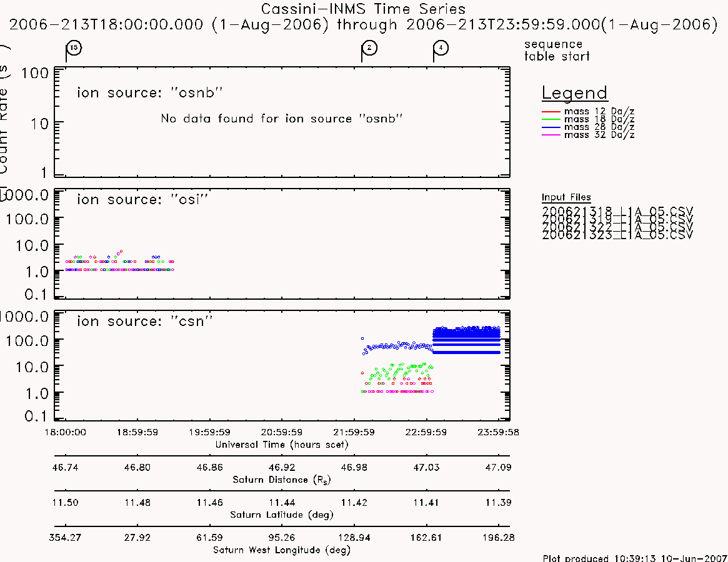Click the "Cassini-INMS Time Series" title
This screenshot has width=728, height=562.
coord(363,9)
